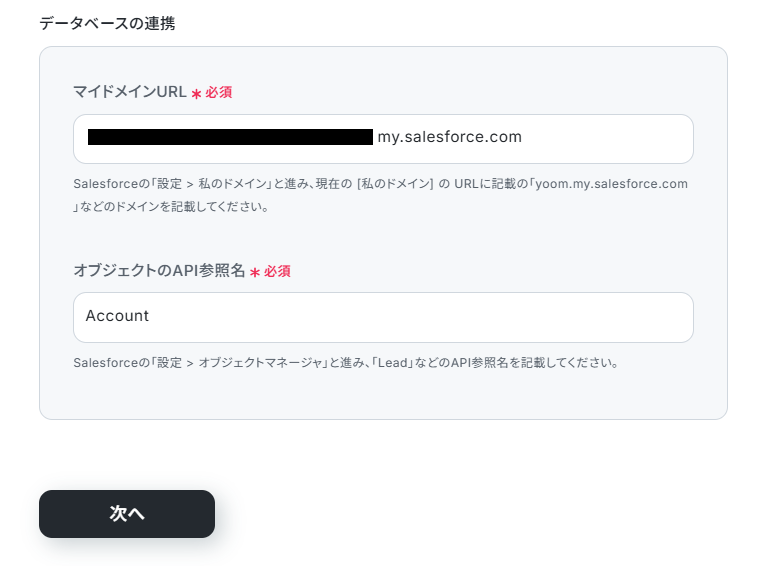Click the empty area to the right of Account
The image size is (777, 566).
point(421,317)
